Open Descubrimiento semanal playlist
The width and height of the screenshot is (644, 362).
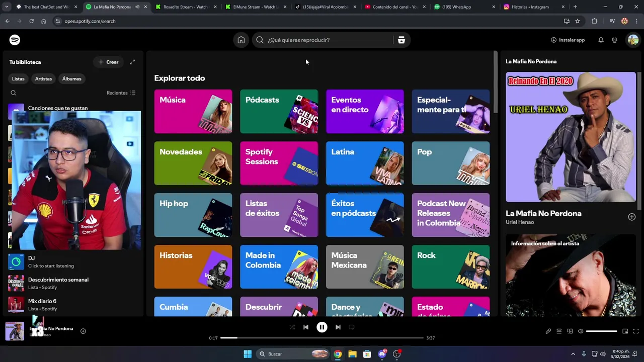[73, 283]
